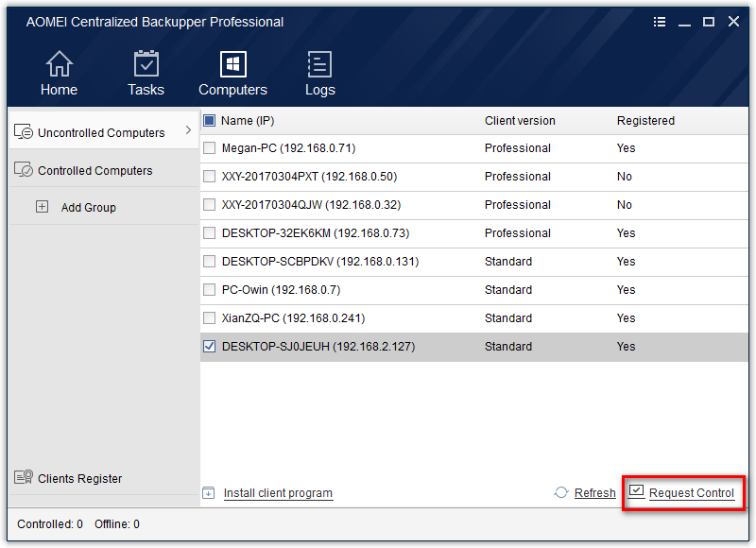756x548 pixels.
Task: Switch to the Home tab
Action: pyautogui.click(x=59, y=73)
